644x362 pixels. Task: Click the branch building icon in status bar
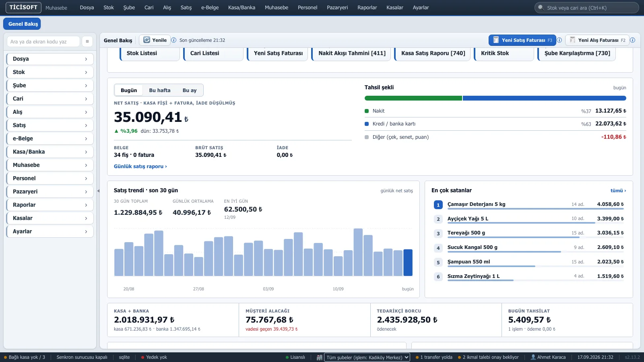(x=319, y=357)
